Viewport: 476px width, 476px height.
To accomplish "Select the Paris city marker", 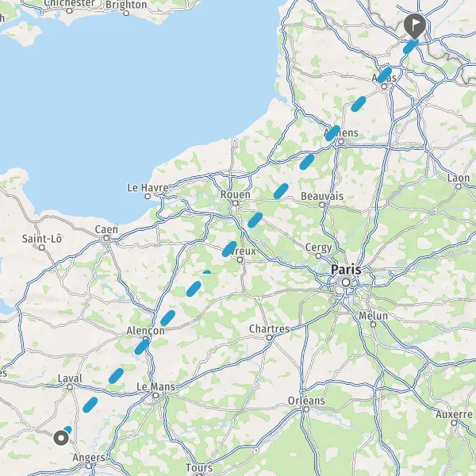I will [346, 282].
